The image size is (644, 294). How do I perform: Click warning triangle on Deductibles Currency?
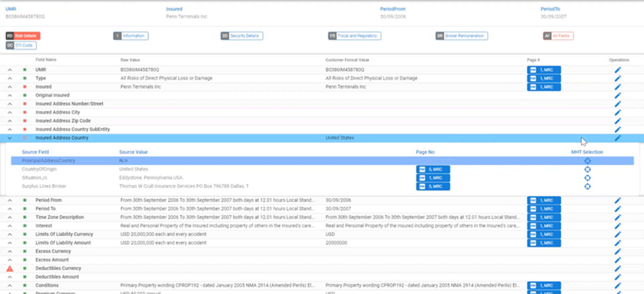tap(10, 268)
